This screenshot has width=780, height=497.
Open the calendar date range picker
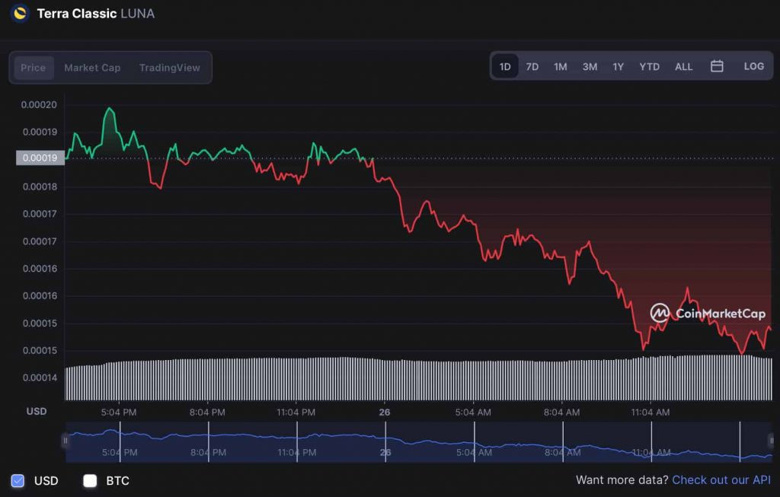[x=717, y=67]
